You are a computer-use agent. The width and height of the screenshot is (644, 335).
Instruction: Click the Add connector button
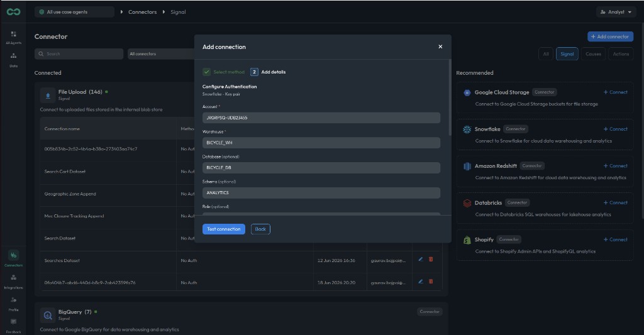pos(610,36)
